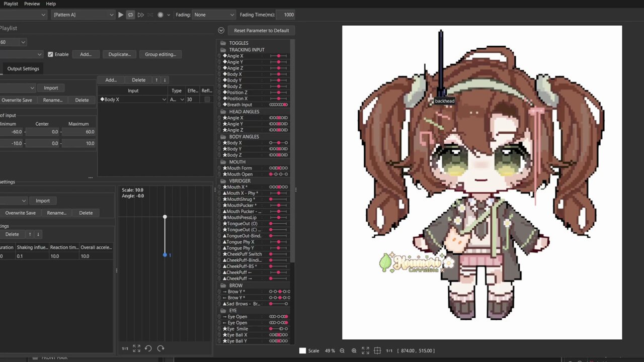Collapse the BODY ANGLES folder

pyautogui.click(x=244, y=137)
